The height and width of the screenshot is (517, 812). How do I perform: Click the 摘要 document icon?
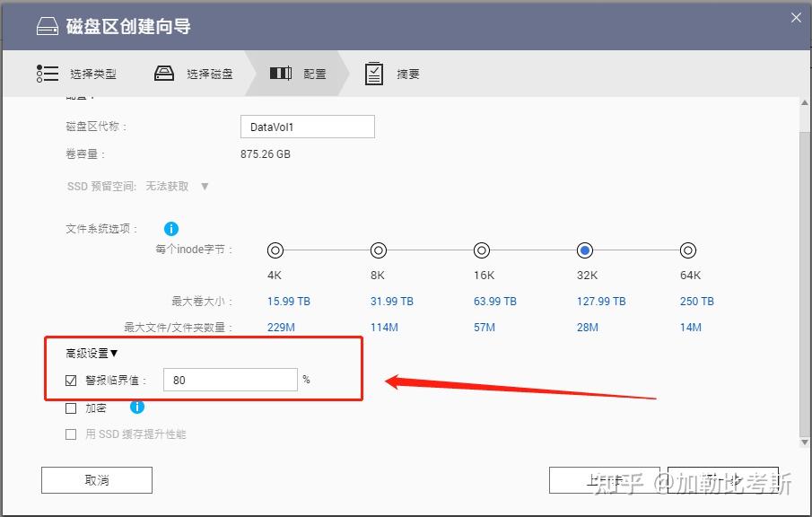(x=374, y=73)
